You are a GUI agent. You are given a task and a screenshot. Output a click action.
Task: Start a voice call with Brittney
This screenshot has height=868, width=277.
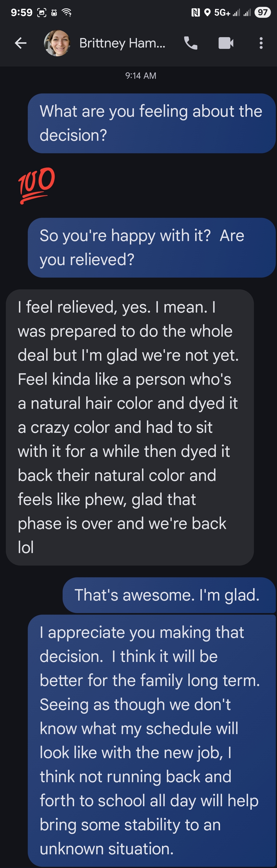[x=191, y=43]
